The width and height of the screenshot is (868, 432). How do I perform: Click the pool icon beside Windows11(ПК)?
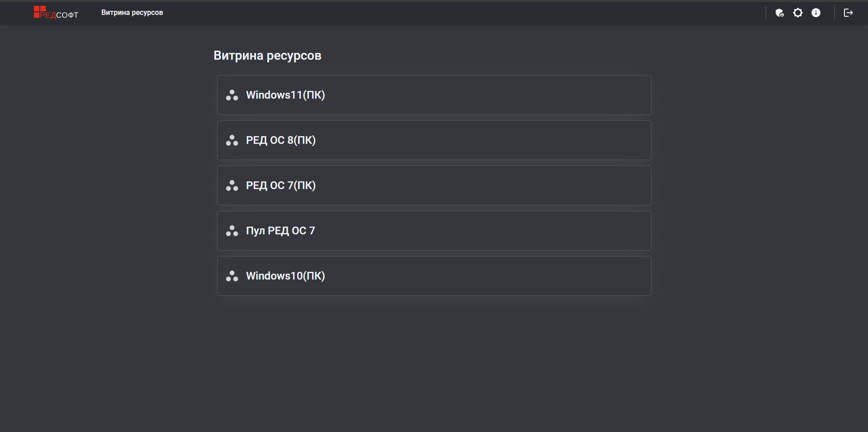tap(232, 95)
